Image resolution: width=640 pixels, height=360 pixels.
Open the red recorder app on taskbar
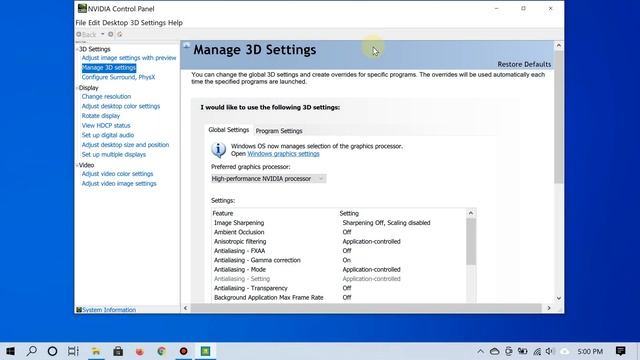coord(184,351)
